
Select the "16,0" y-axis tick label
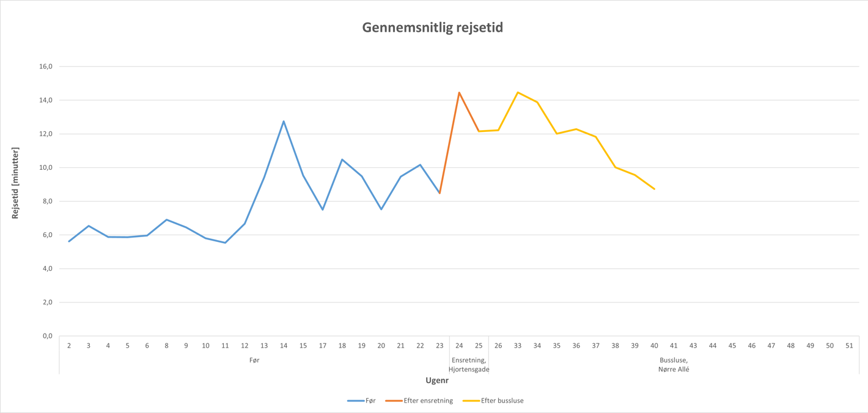point(46,67)
